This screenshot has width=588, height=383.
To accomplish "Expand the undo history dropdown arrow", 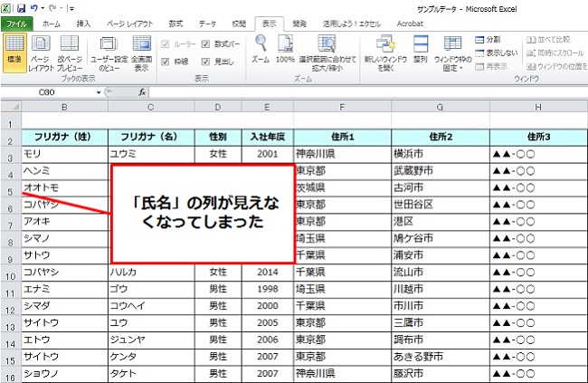I will [43, 8].
